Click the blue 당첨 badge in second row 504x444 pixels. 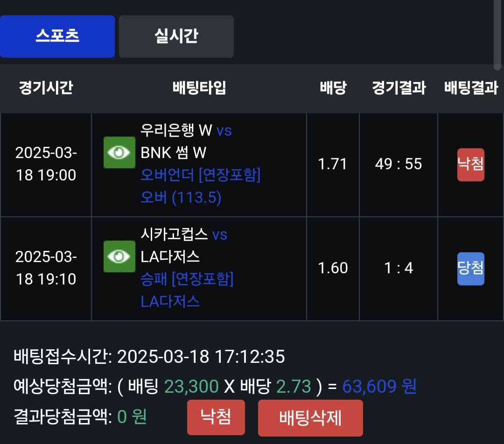click(470, 269)
